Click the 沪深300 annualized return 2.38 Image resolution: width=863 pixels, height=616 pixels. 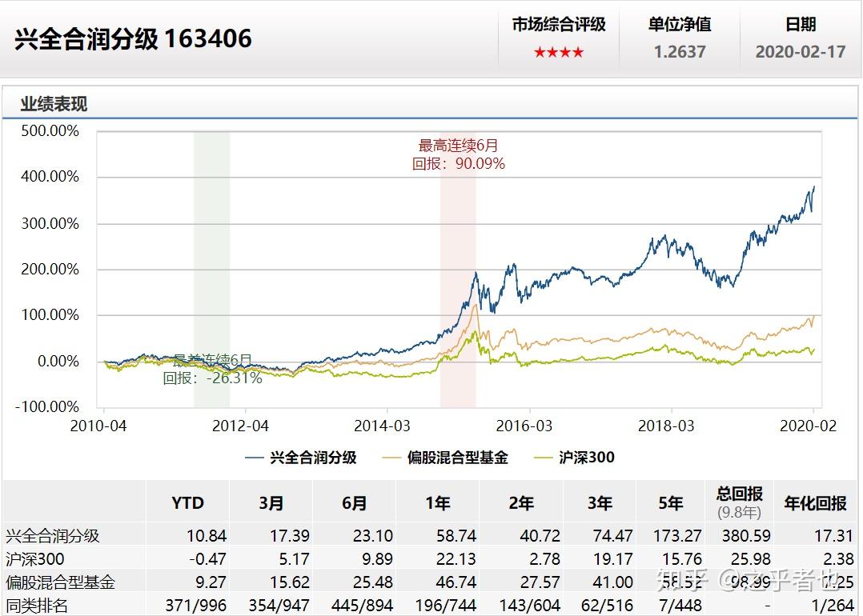pyautogui.click(x=838, y=559)
